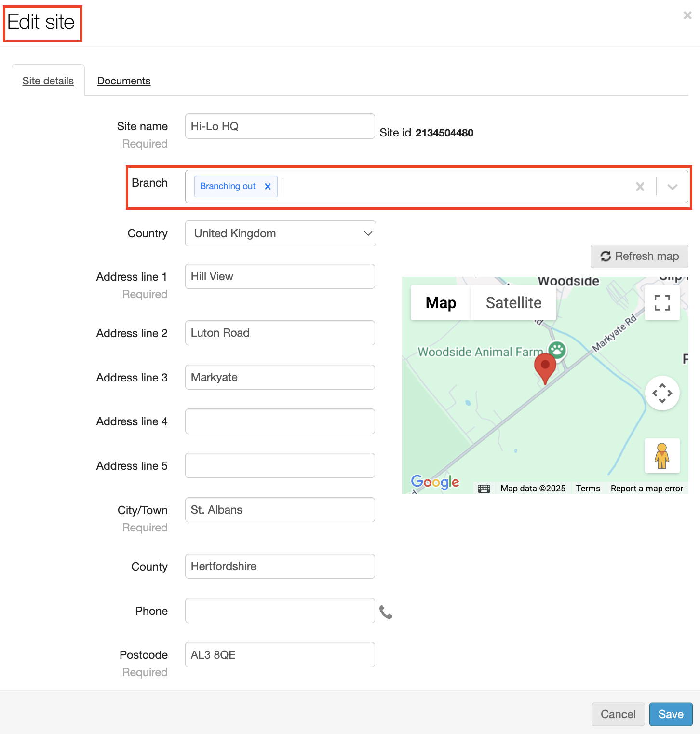Remove the 'Branching out' branch tag

point(268,186)
